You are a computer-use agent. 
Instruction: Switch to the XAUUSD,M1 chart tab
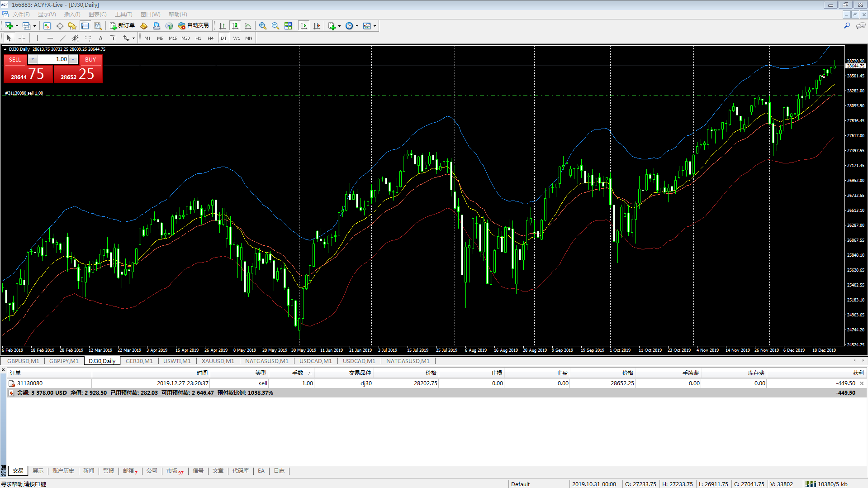[218, 361]
